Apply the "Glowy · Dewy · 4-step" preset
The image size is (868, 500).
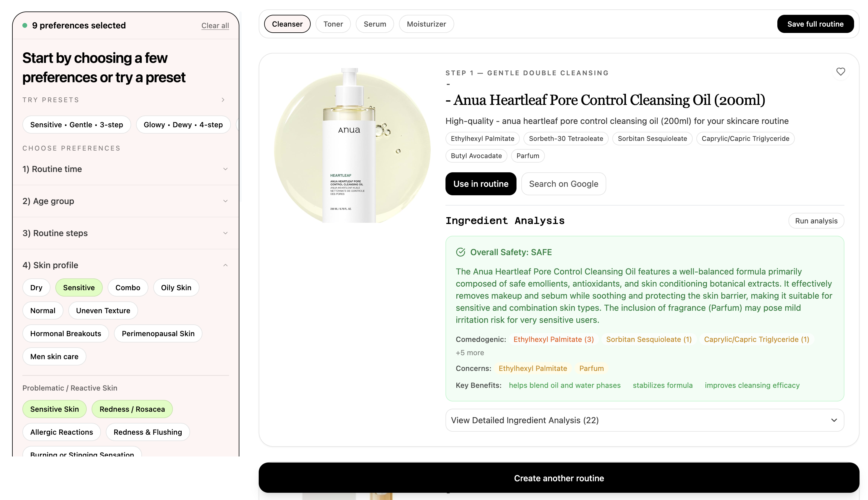[x=183, y=124]
